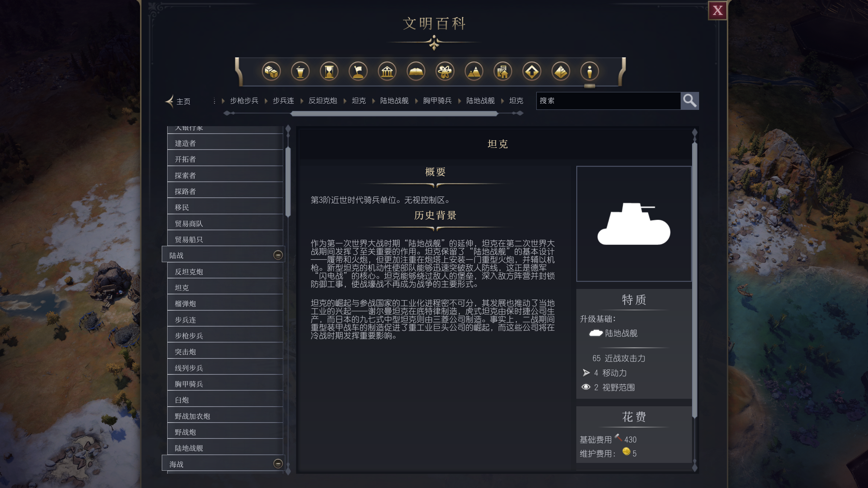Select 步枪步兵 in the 陆战 list
The width and height of the screenshot is (868, 488).
[225, 336]
